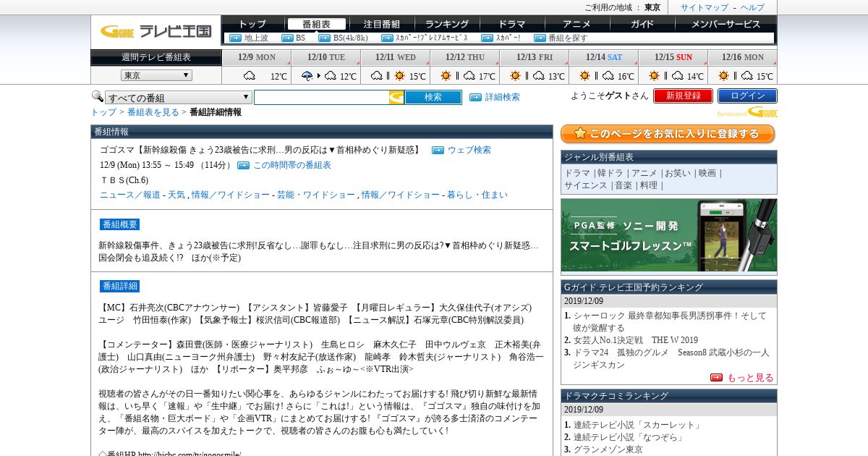Switch to the 注目番組 tab

pos(382,24)
